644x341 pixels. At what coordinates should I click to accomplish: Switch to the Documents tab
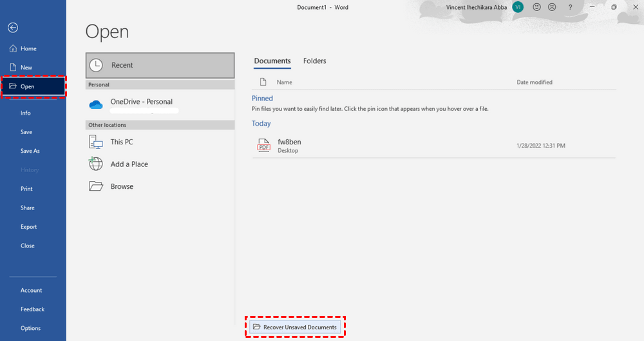[272, 61]
